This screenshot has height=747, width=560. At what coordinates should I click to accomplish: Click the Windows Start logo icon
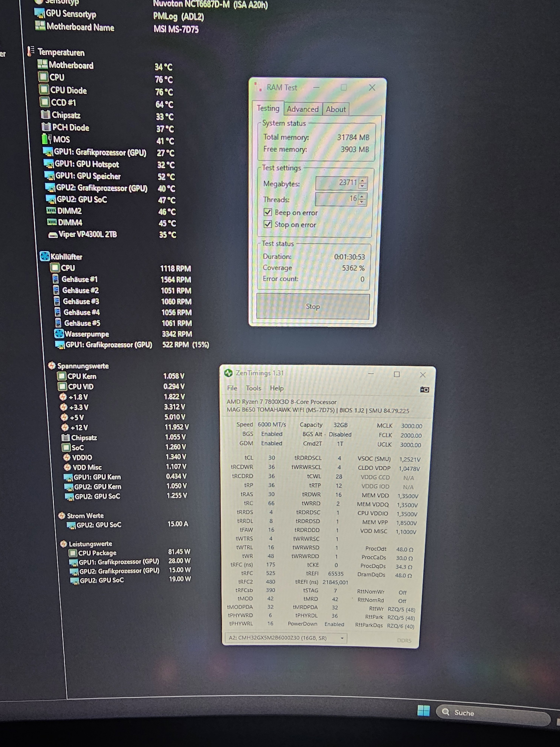[x=423, y=711]
